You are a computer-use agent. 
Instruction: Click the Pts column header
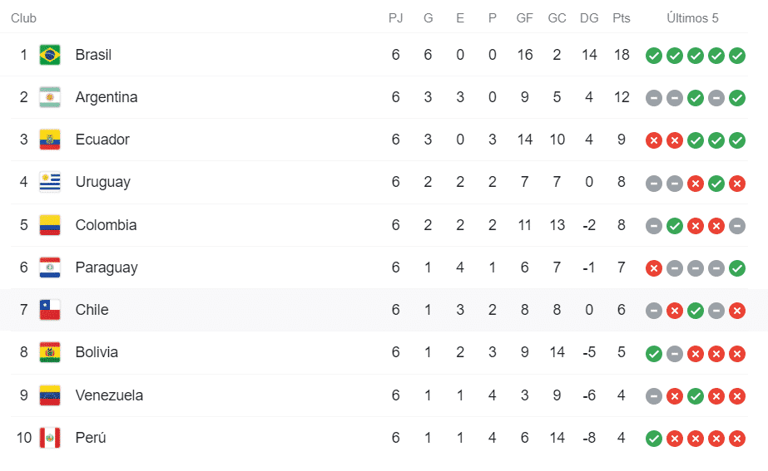coord(621,18)
